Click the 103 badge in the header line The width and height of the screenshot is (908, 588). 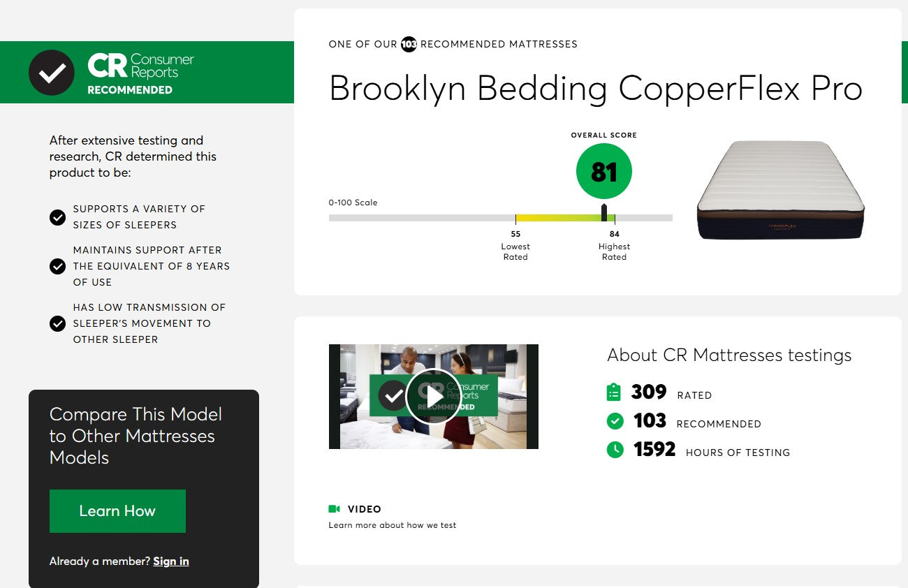pyautogui.click(x=409, y=44)
